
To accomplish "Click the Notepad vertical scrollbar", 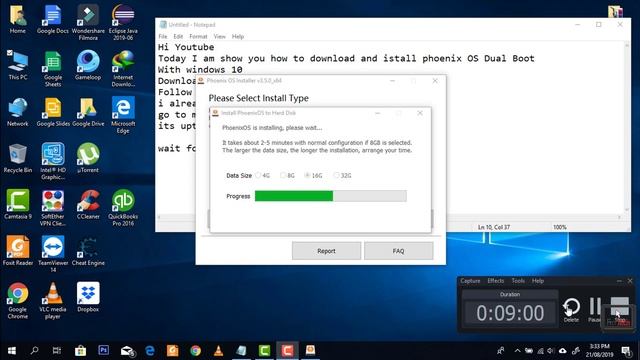I will [627, 127].
